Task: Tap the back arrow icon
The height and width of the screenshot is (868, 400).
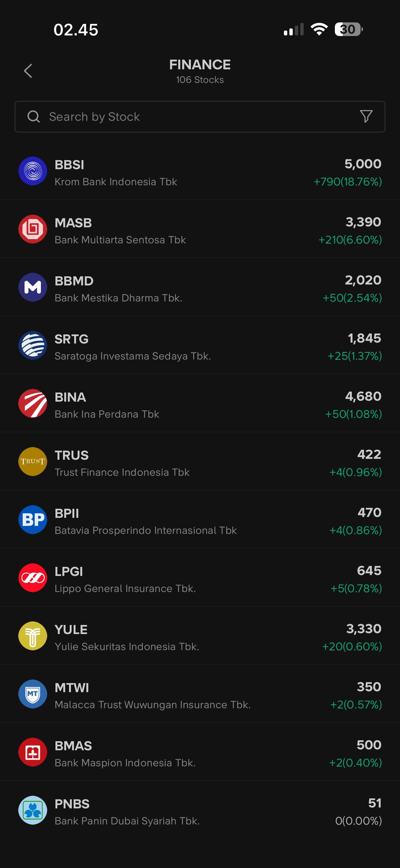Action: (x=28, y=71)
